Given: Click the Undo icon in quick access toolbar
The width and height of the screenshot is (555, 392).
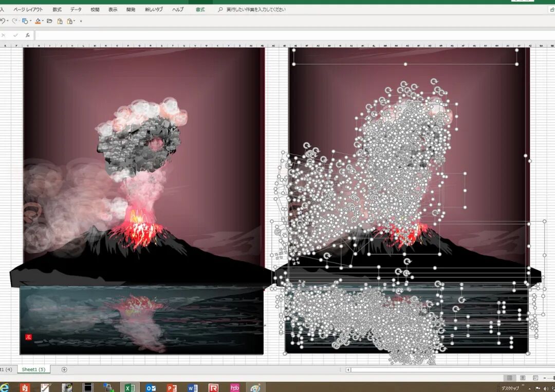Looking at the screenshot, I should pos(3,21).
